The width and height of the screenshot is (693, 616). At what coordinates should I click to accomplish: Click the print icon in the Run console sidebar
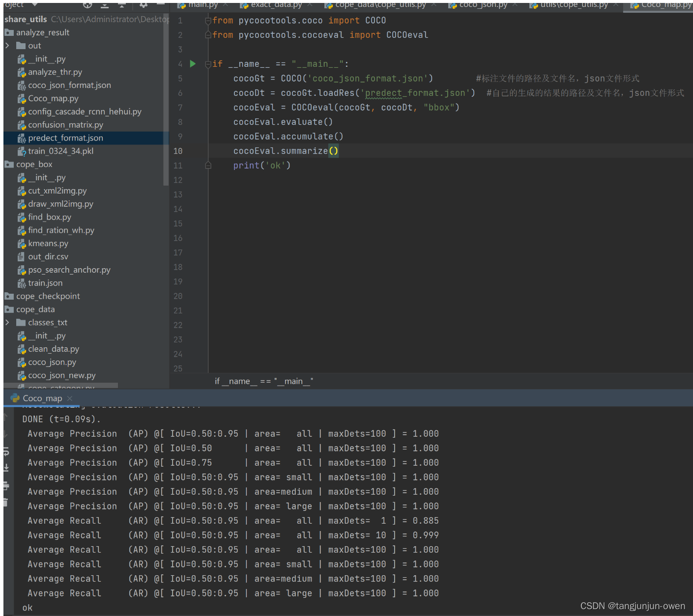(6, 486)
